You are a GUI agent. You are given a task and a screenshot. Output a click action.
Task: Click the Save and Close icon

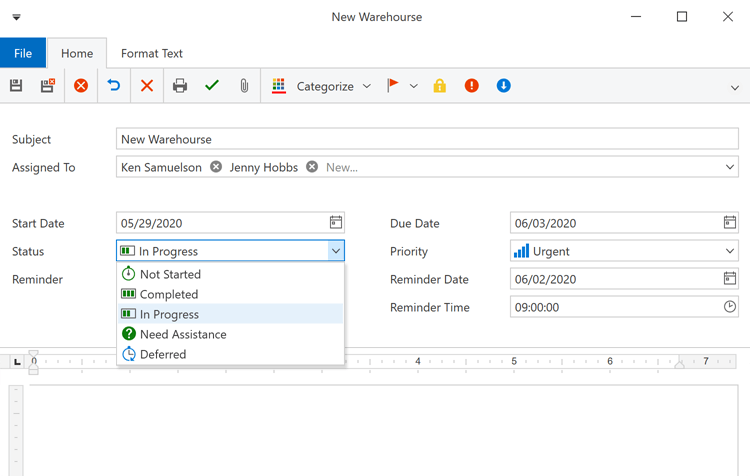tap(47, 86)
